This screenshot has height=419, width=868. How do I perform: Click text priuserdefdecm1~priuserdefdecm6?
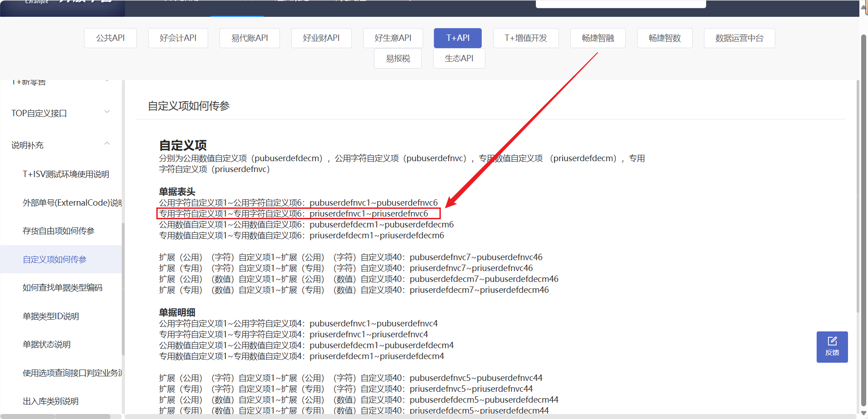click(x=377, y=235)
